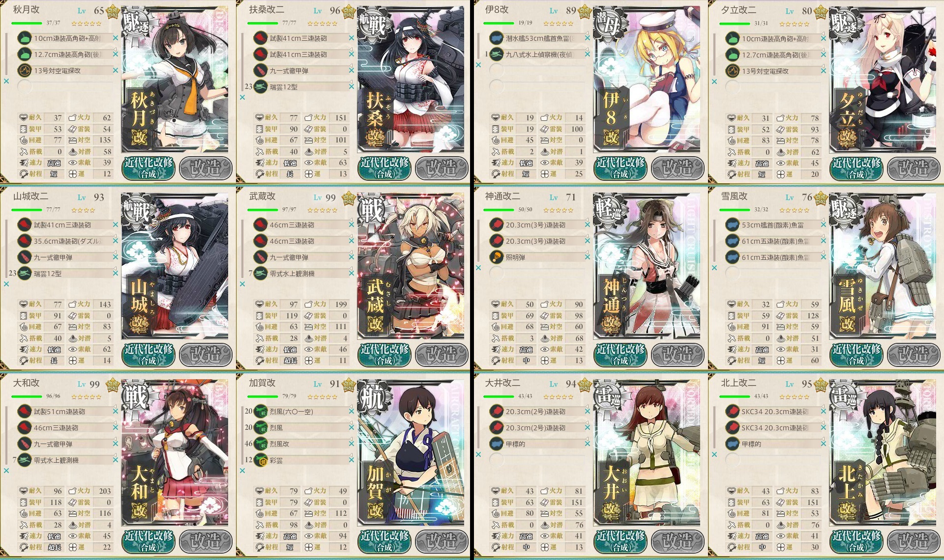Screen dimensions: 944x560
Task: Open 近代化改修 for 山城改二
Action: click(x=148, y=355)
